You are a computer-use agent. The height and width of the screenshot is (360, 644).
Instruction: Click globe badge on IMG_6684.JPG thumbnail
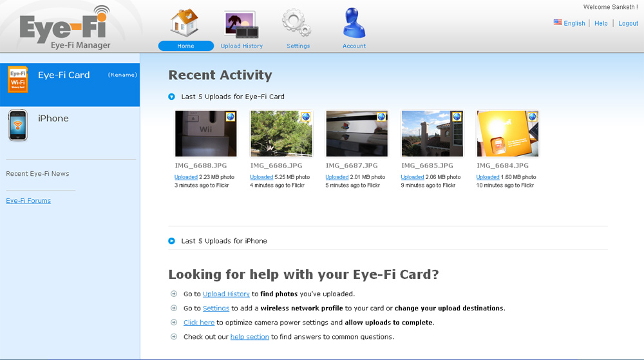pos(533,117)
